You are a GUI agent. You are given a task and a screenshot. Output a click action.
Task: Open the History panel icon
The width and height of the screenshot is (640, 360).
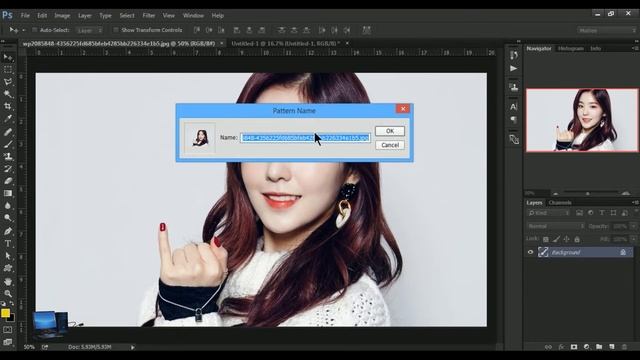tap(514, 55)
